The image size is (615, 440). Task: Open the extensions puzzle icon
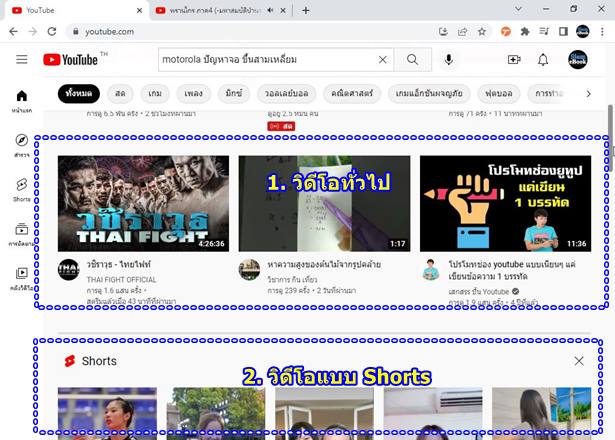[x=525, y=31]
